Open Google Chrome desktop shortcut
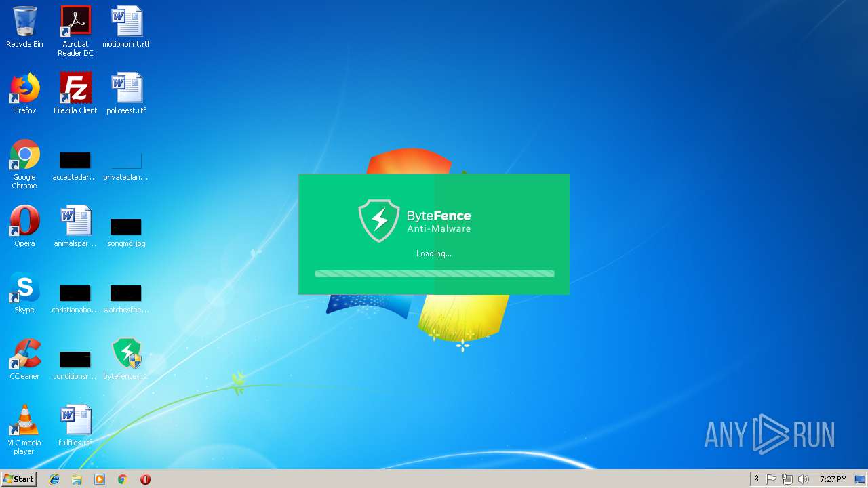The height and width of the screenshot is (488, 868). 24,164
